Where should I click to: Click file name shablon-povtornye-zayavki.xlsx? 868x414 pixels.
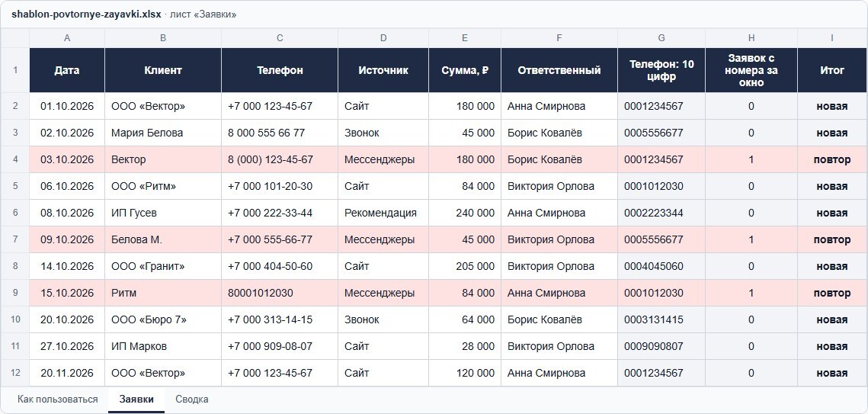[x=86, y=14]
